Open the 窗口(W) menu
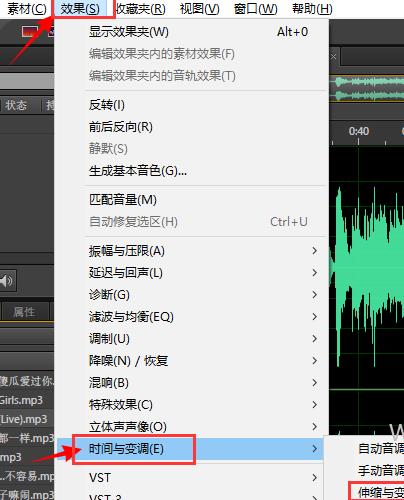The image size is (404, 500). [x=255, y=9]
